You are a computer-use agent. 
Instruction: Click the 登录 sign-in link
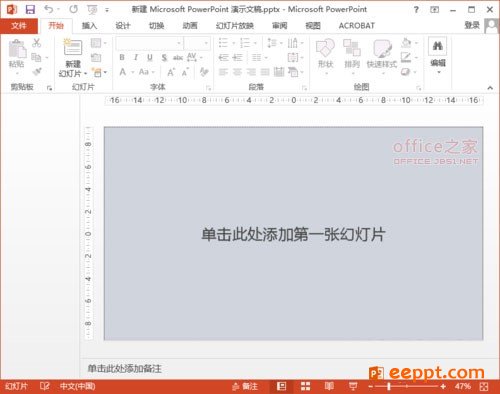point(472,25)
